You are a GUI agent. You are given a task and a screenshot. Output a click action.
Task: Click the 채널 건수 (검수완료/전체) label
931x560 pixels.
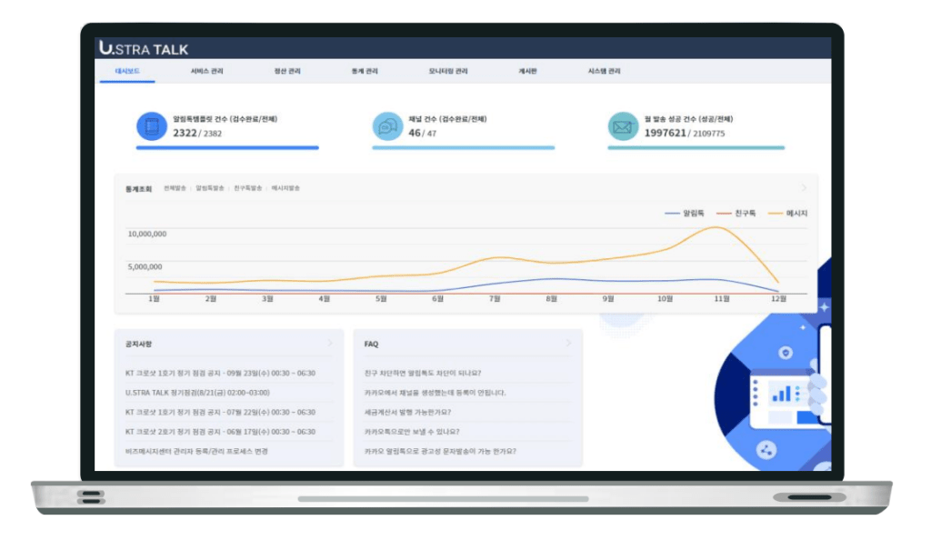coord(447,119)
